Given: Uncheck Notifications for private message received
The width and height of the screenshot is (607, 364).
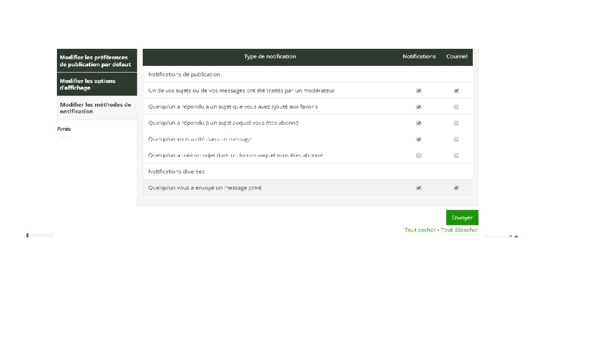Looking at the screenshot, I should click(x=419, y=188).
